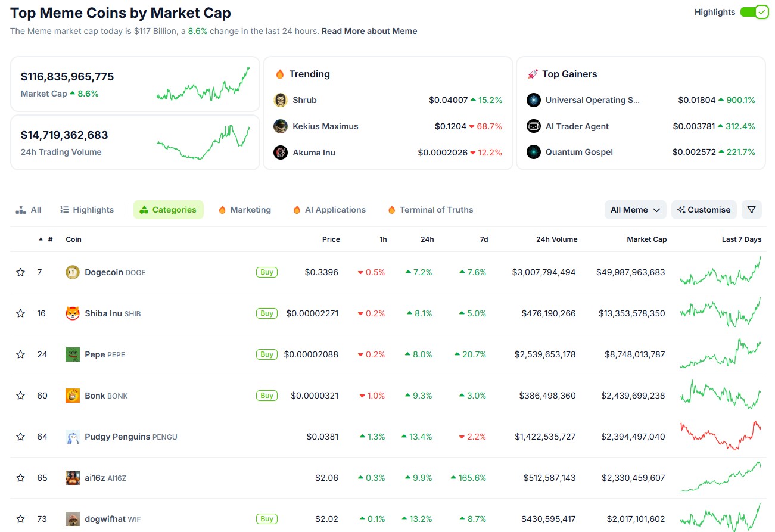Click the $14,719,362,683 trading volume value
This screenshot has height=532, width=775.
click(64, 135)
